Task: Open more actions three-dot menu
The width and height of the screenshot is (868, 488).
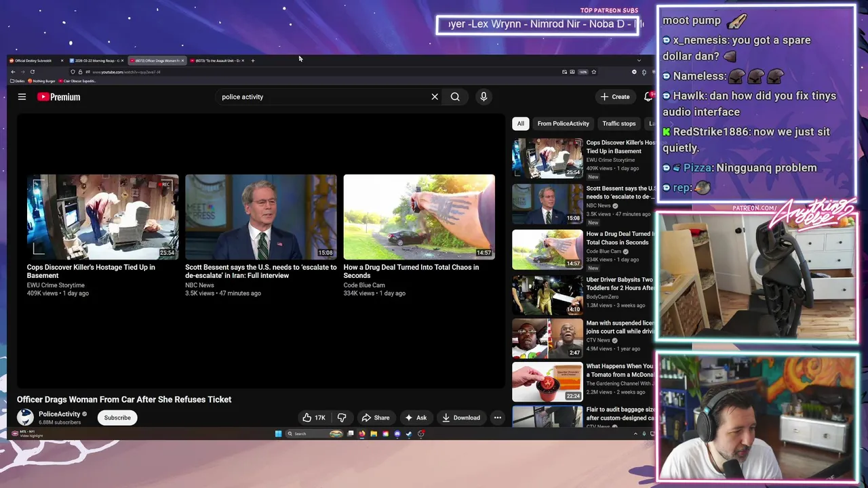Action: click(497, 418)
